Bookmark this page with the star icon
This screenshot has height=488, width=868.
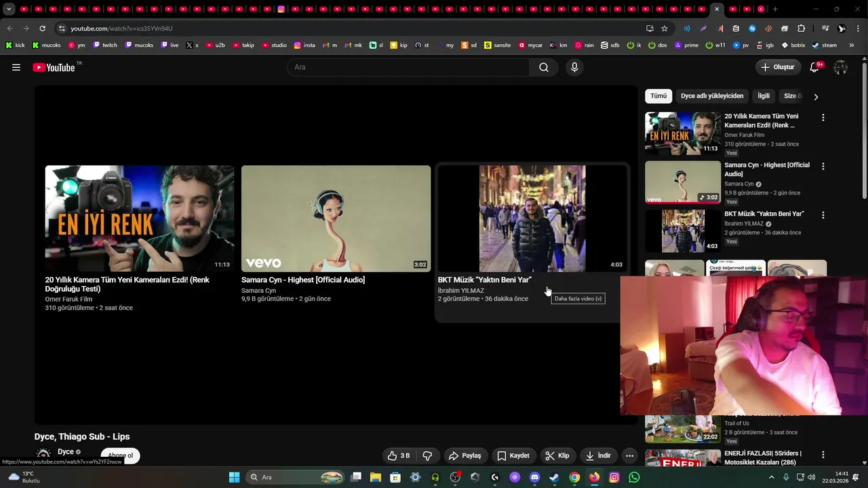coord(665,28)
